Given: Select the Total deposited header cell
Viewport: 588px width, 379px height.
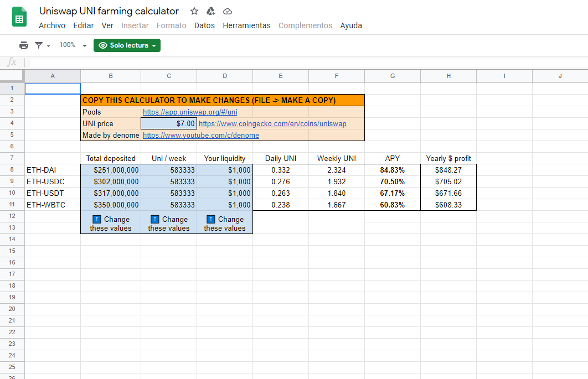Looking at the screenshot, I should 111,158.
